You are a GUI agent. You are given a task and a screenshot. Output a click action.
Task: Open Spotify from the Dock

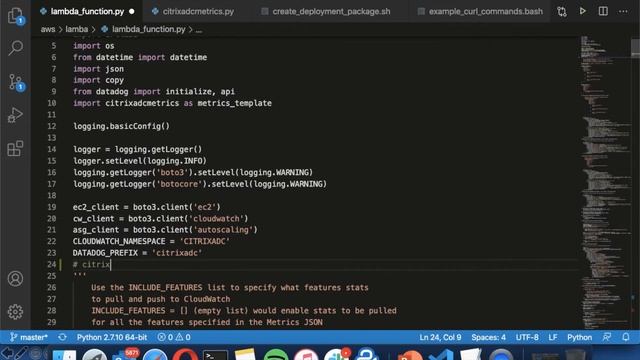[276, 355]
